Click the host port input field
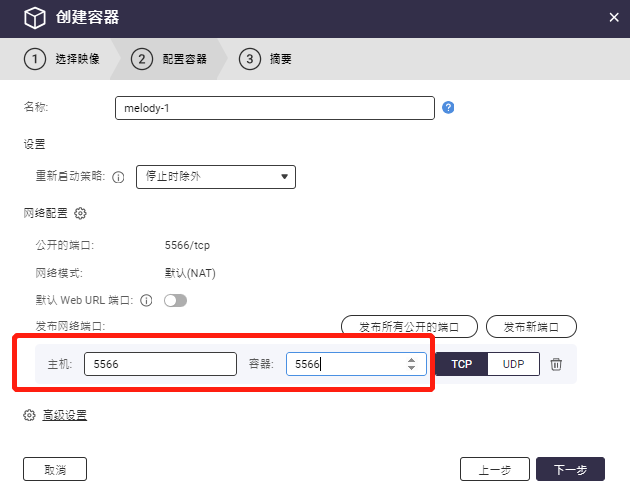Screen dimensions: 630x494 tap(160, 364)
